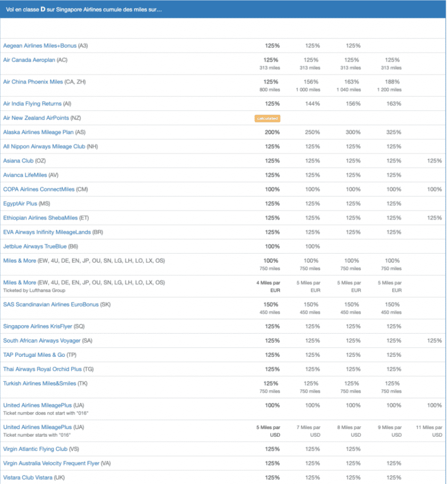Select the bold 100% in Jetblue row
This screenshot has width=448, height=484.
[272, 246]
